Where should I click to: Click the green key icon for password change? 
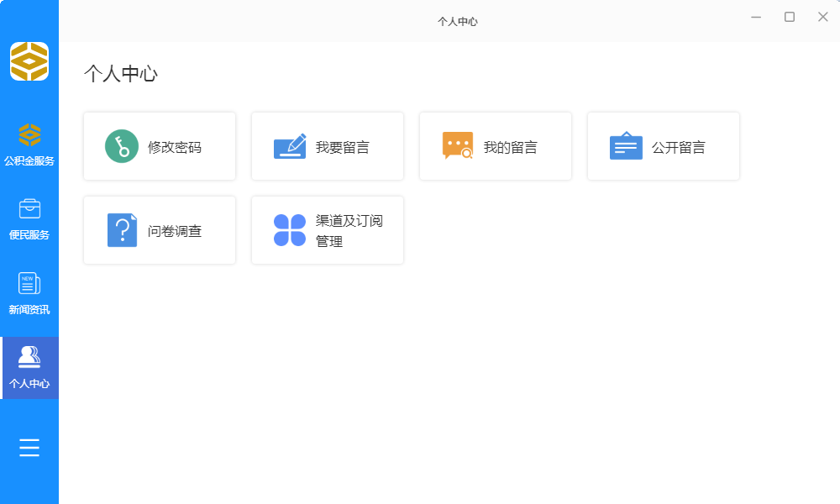[122, 146]
